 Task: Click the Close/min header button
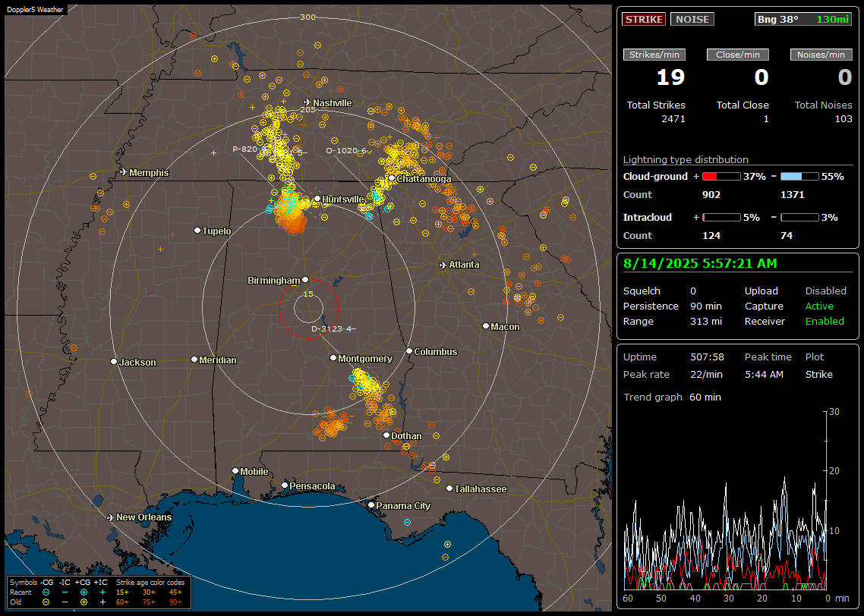pyautogui.click(x=738, y=55)
